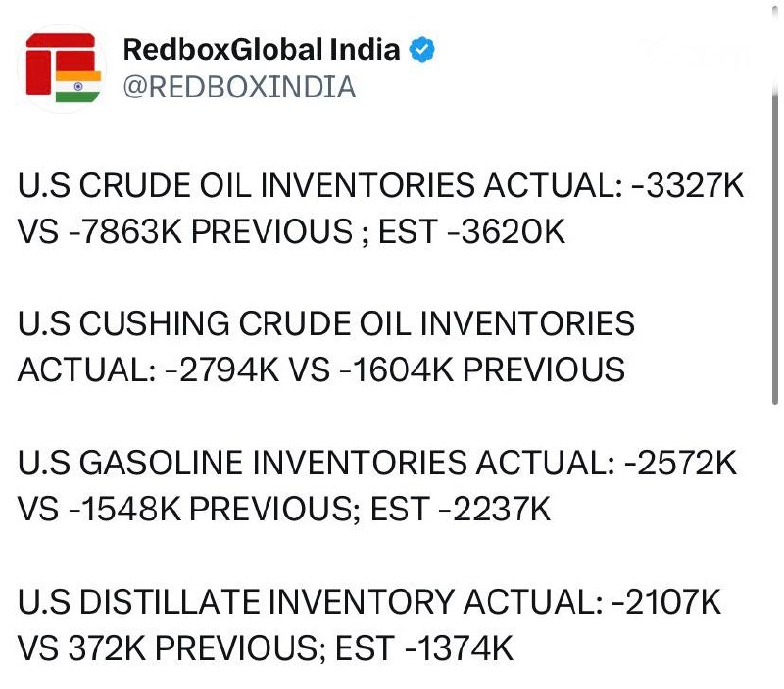Click the U.S DISTILLATE INVENTORY ACTUAL text
This screenshot has width=784, height=689.
[311, 601]
